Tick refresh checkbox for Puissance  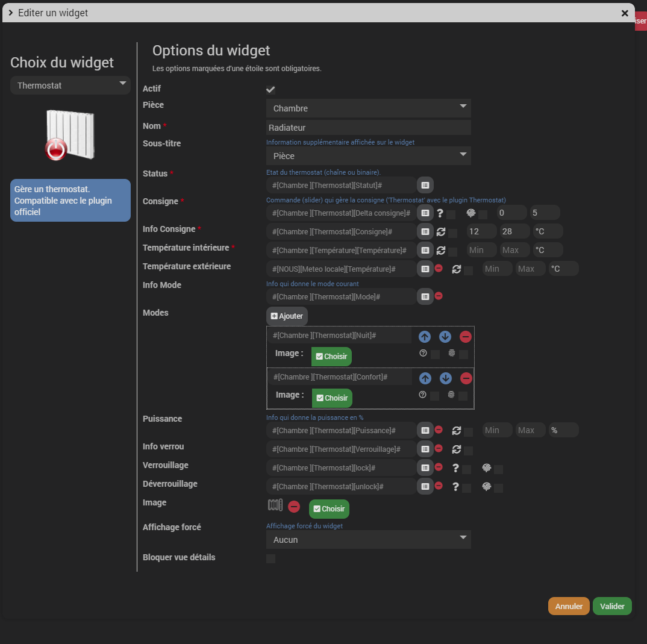(468, 432)
